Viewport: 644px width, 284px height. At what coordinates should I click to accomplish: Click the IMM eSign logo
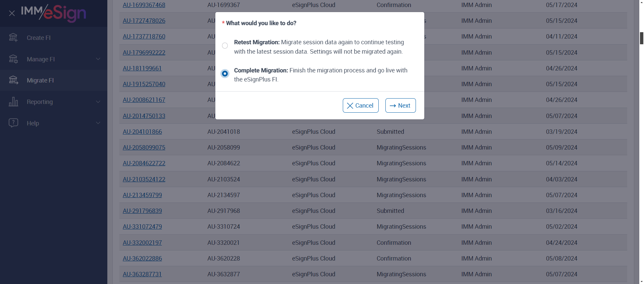tap(54, 13)
